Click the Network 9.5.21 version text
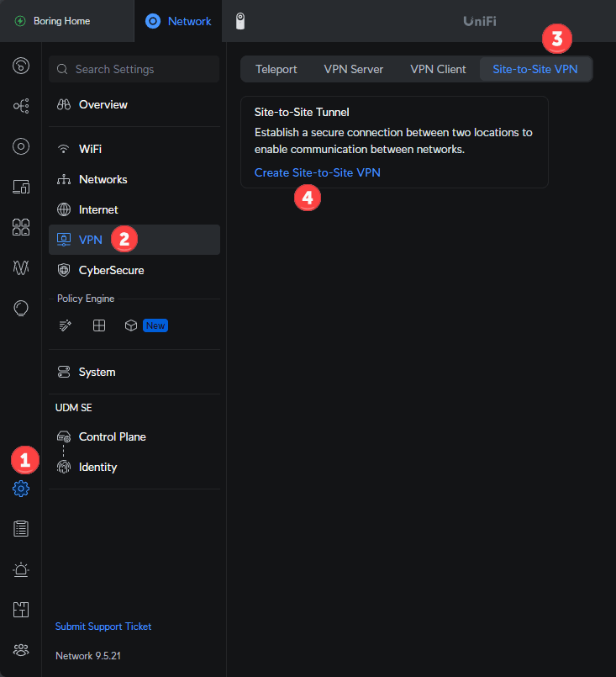616x677 pixels. click(88, 655)
